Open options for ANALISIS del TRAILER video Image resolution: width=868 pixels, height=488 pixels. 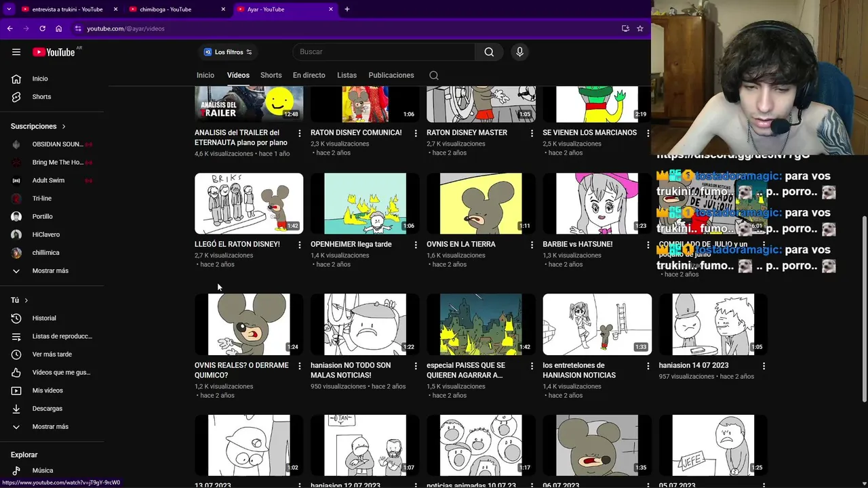pos(300,134)
